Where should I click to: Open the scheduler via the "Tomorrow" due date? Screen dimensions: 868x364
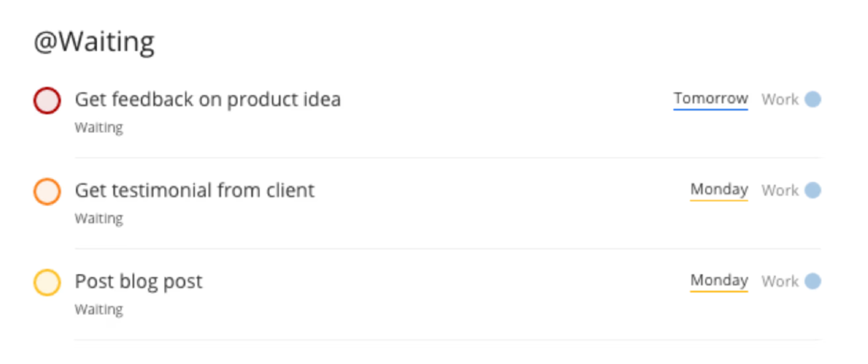tap(710, 99)
